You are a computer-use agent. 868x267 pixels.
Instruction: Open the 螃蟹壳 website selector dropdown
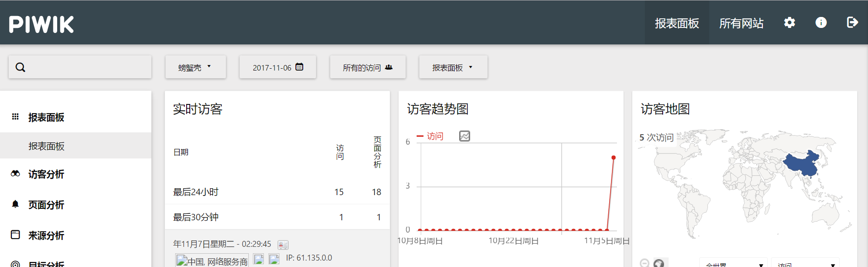195,67
